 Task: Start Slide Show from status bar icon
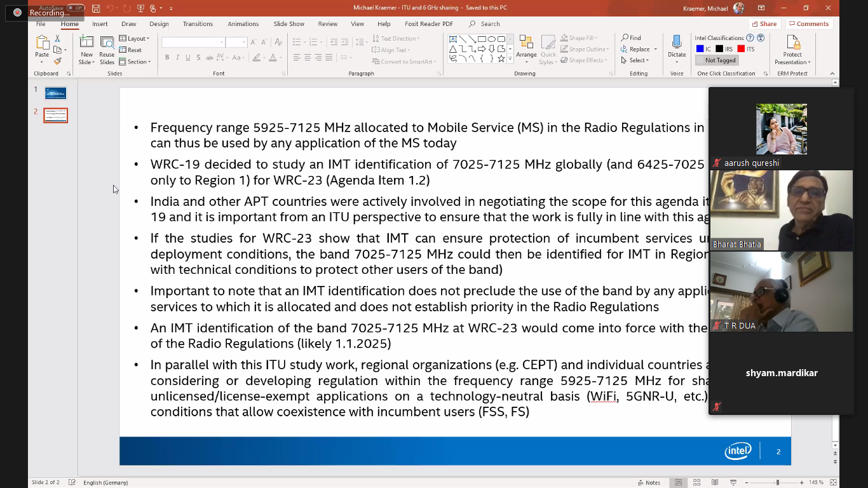[x=733, y=482]
